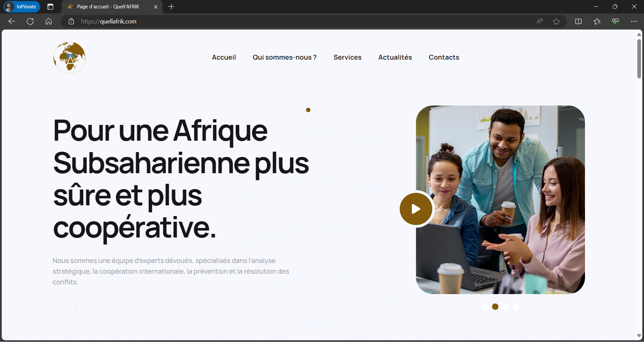Add page to favorites star icon
This screenshot has height=342, width=644.
pos(556,21)
